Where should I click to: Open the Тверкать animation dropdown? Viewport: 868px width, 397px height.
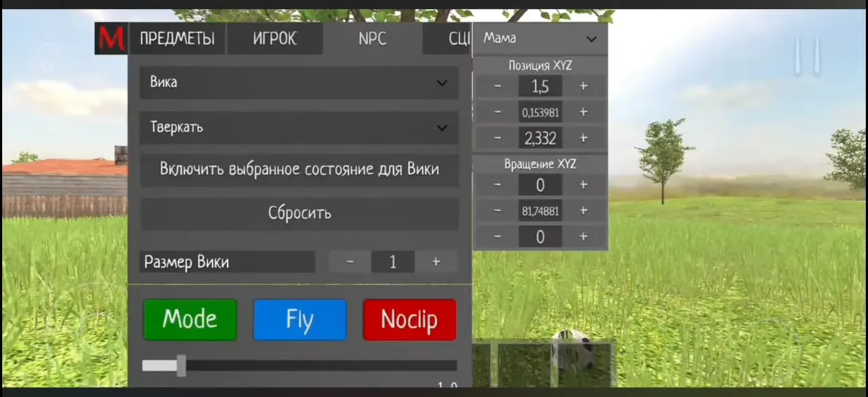299,127
